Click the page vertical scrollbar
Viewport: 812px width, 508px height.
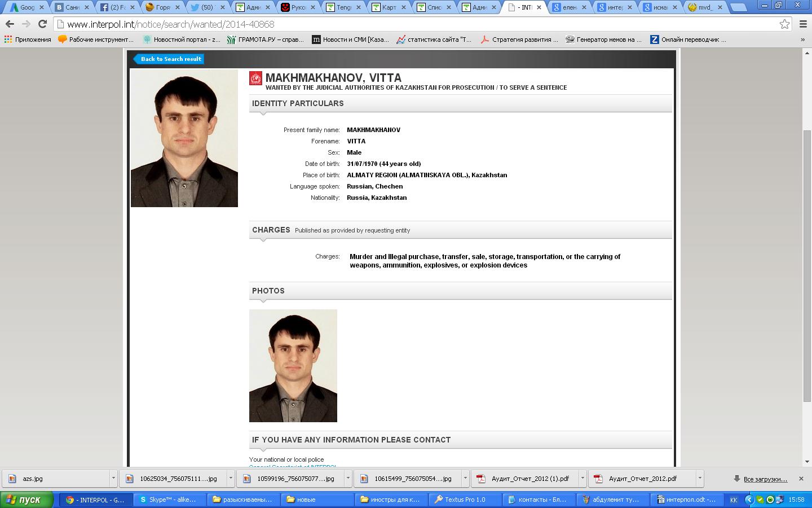(x=807, y=265)
